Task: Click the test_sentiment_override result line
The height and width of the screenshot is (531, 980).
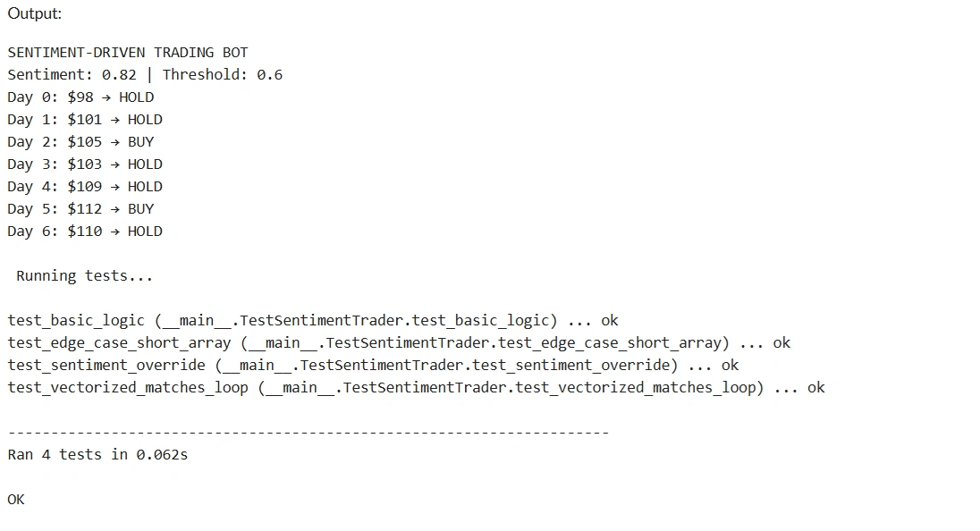Action: tap(373, 366)
